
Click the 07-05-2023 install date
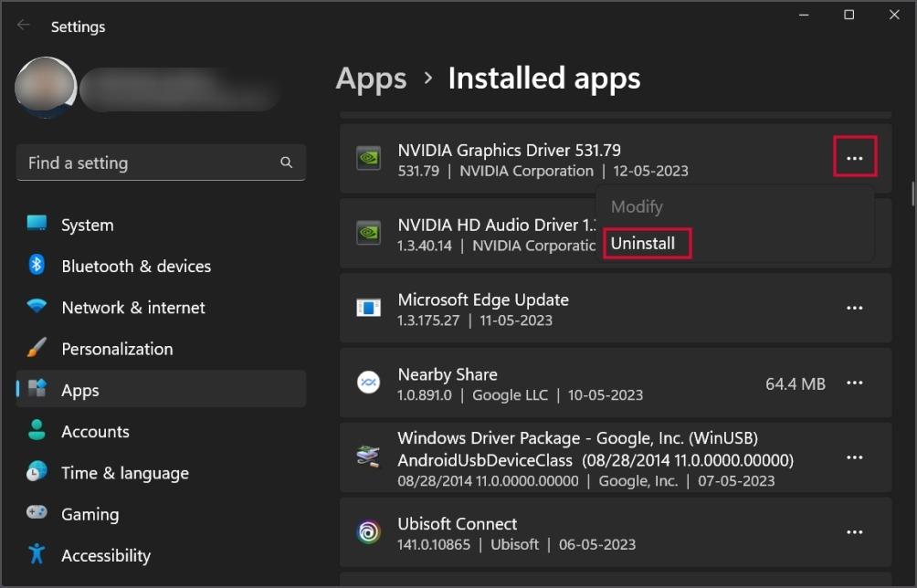pos(736,481)
